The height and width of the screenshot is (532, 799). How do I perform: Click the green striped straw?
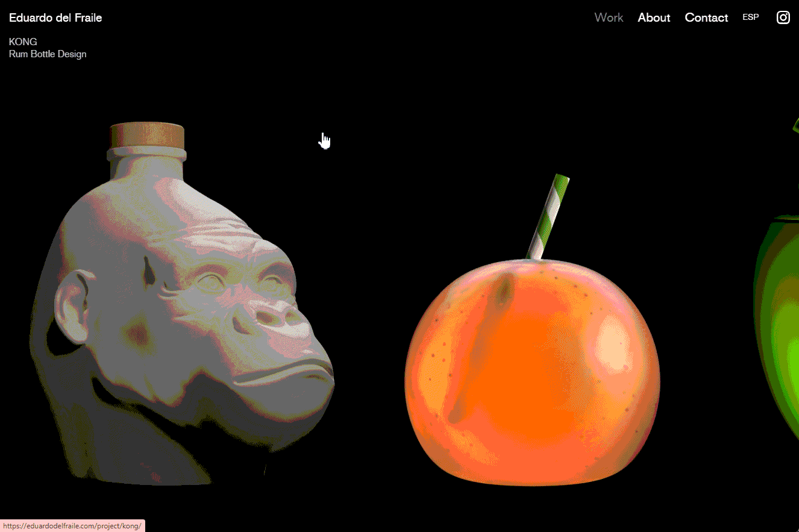(548, 217)
